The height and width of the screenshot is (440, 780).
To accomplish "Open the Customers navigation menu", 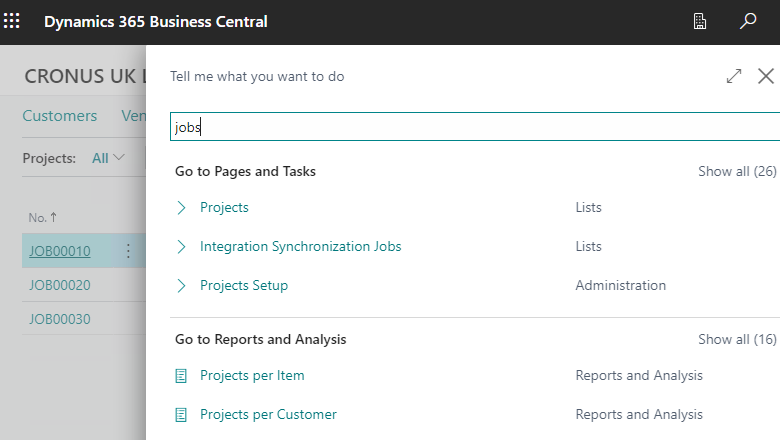I will pos(60,116).
